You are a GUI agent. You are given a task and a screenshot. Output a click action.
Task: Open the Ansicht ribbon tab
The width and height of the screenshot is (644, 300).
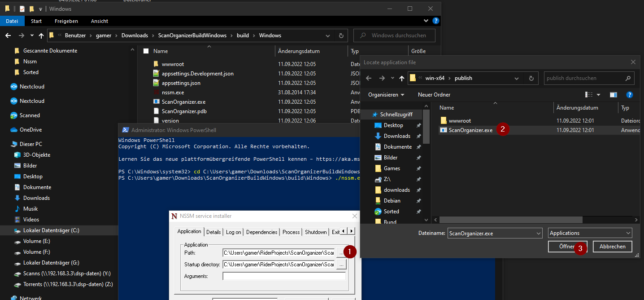pyautogui.click(x=100, y=21)
